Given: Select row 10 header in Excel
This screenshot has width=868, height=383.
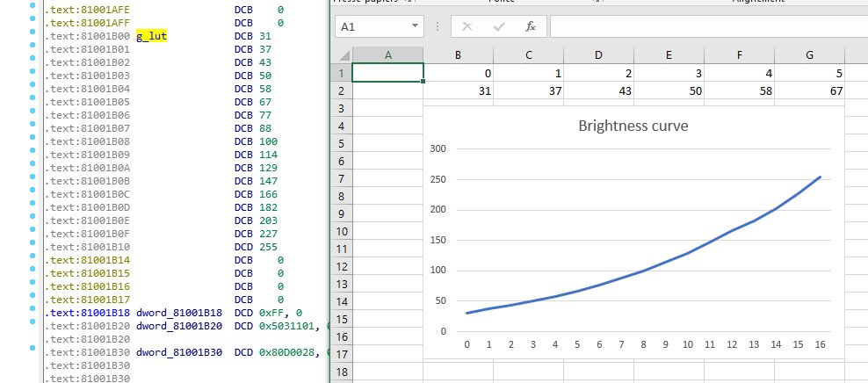Looking at the screenshot, I should (342, 231).
